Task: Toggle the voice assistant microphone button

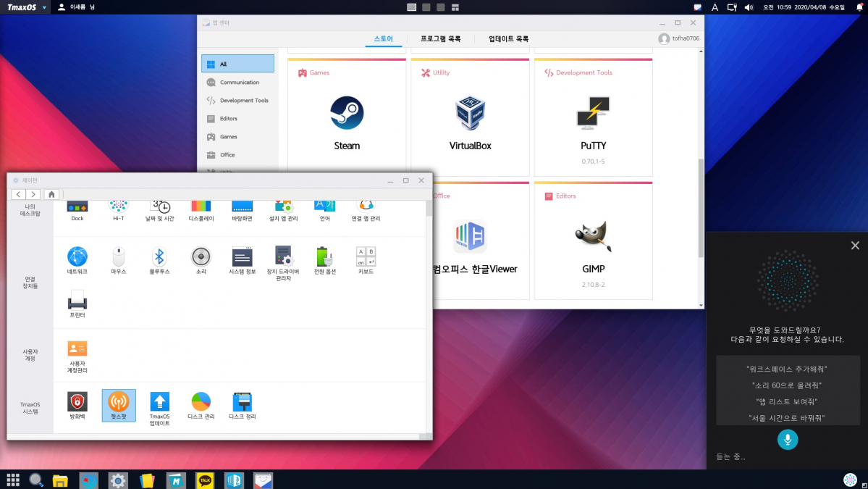Action: tap(787, 439)
